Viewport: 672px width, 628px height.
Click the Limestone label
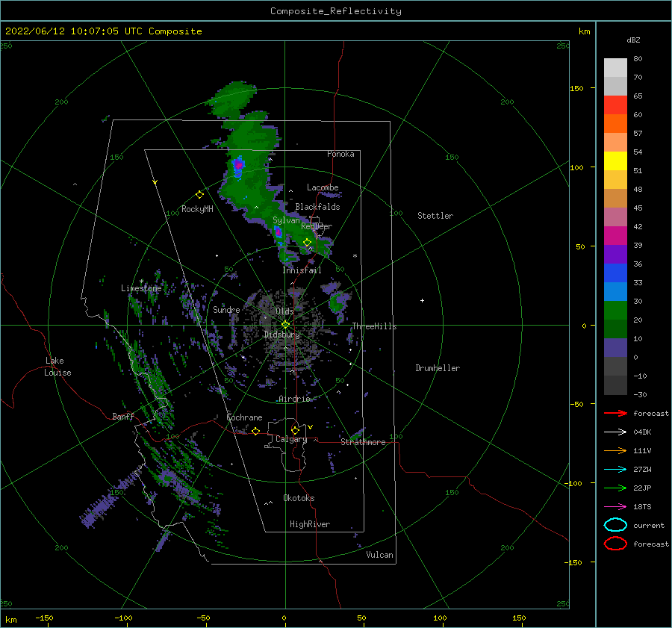tap(141, 288)
